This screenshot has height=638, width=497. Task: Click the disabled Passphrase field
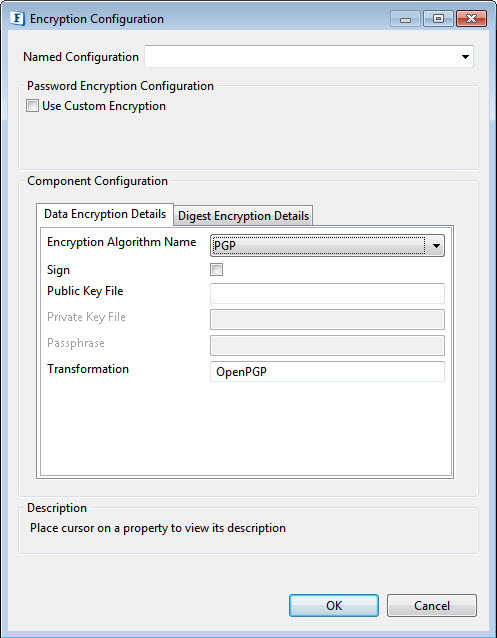(327, 345)
